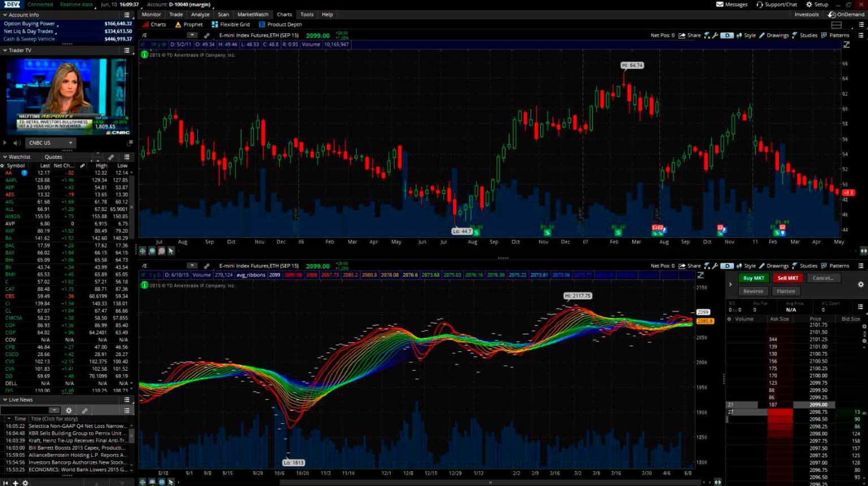This screenshot has width=868, height=486.
Task: Switch to the MarketWatch tab
Action: click(253, 15)
